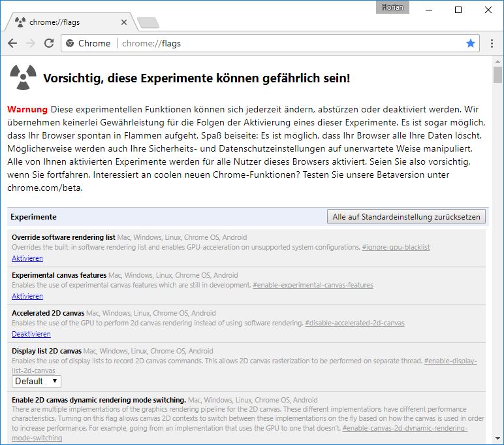Click the page info icon beside Chrome
Image resolution: width=504 pixels, height=445 pixels.
(x=70, y=43)
